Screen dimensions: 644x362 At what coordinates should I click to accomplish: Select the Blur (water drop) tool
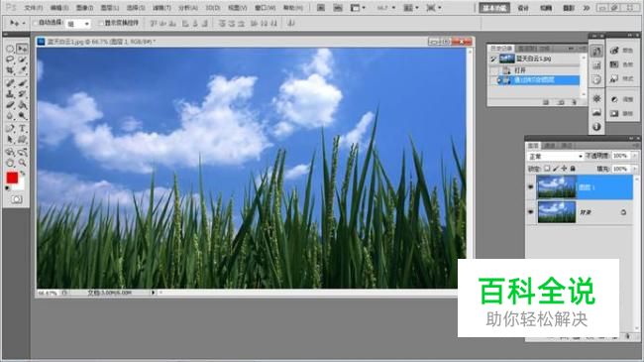coord(10,116)
